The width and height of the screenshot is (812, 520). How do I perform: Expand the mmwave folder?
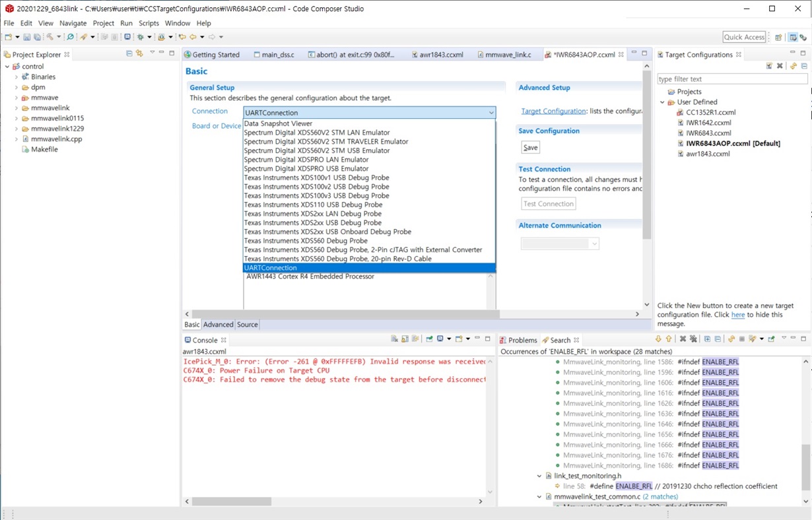[x=17, y=98]
